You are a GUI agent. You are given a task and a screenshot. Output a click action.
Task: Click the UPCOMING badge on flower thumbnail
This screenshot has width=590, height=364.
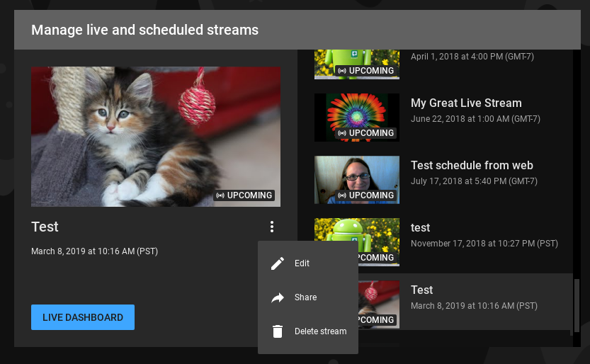coord(365,132)
